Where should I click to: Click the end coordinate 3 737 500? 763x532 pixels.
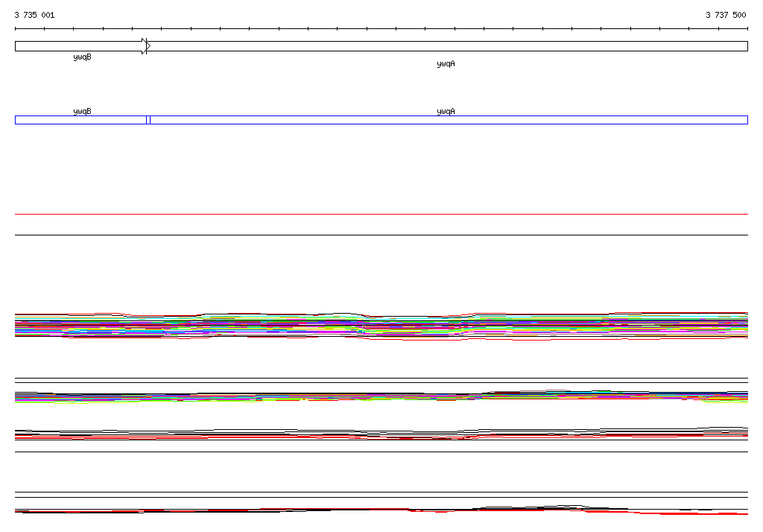[x=726, y=15]
